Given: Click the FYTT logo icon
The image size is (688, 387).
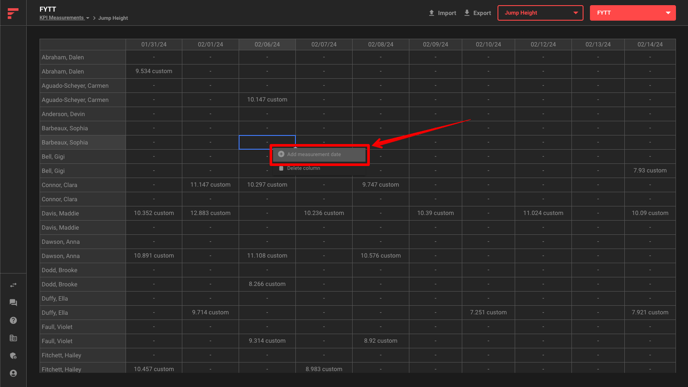Looking at the screenshot, I should (13, 13).
